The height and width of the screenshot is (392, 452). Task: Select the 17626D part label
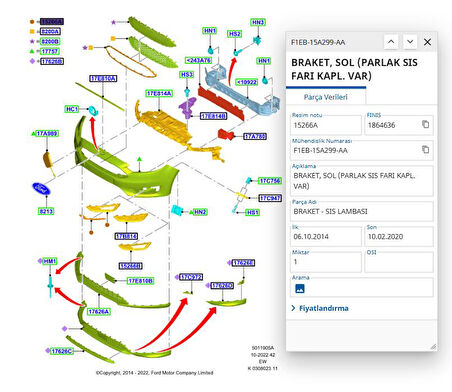tap(222, 286)
